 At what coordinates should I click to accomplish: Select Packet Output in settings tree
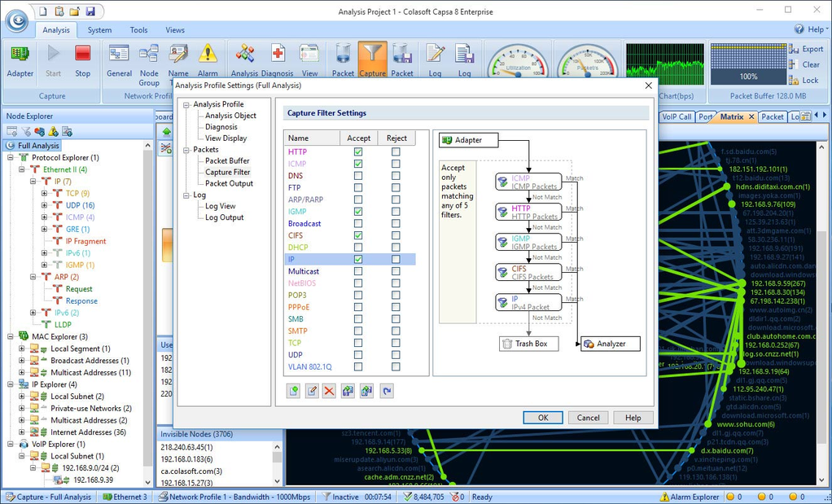(x=230, y=183)
